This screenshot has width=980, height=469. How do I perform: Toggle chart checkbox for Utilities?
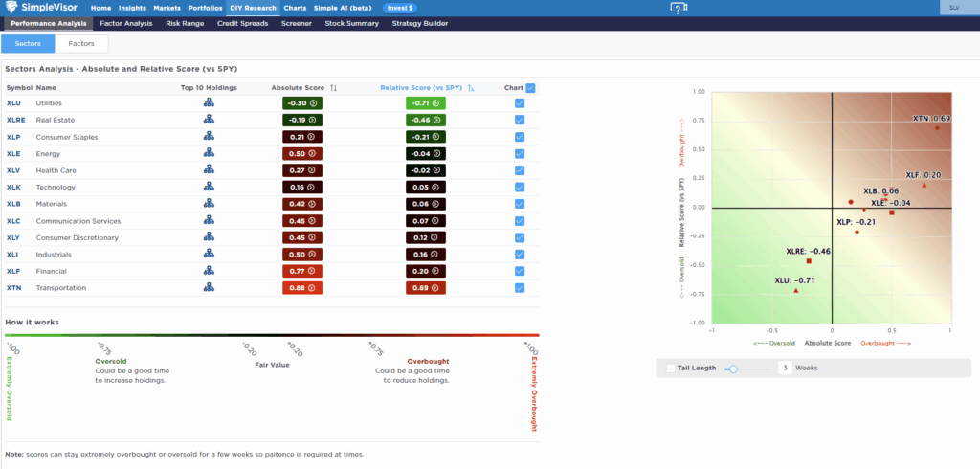pyautogui.click(x=520, y=103)
